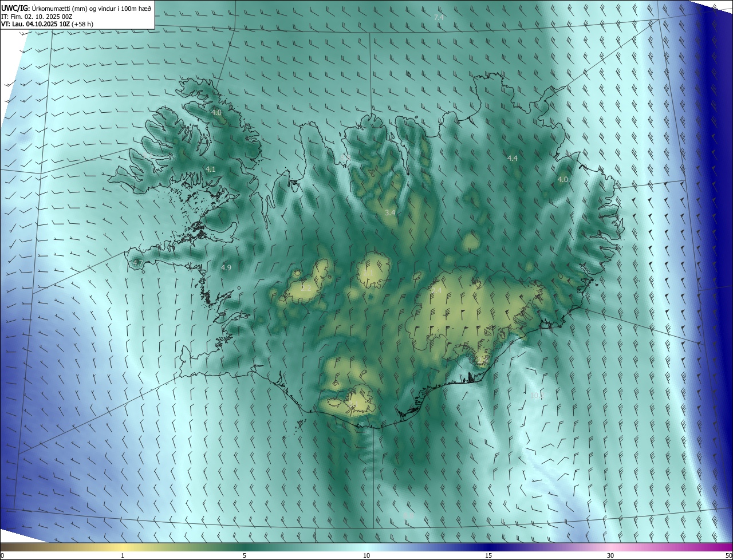Click the 4.9 value label on the map
This screenshot has height=560, width=733.
click(x=226, y=268)
